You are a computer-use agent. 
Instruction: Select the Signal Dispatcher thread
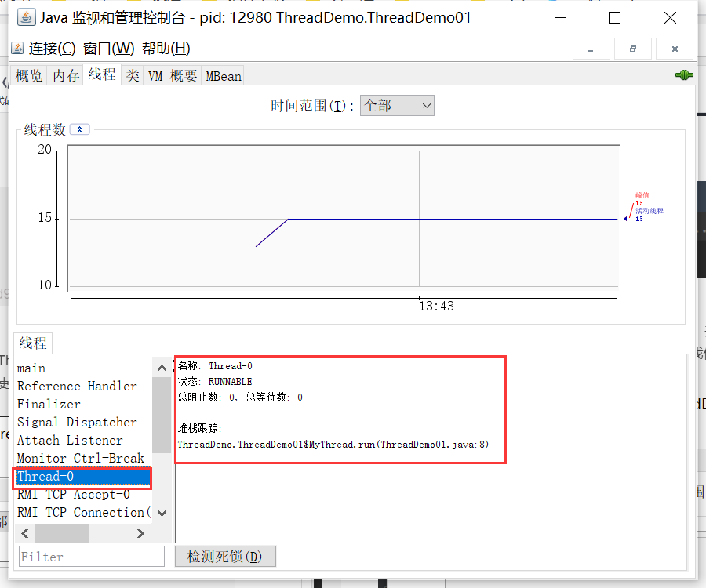click(83, 422)
